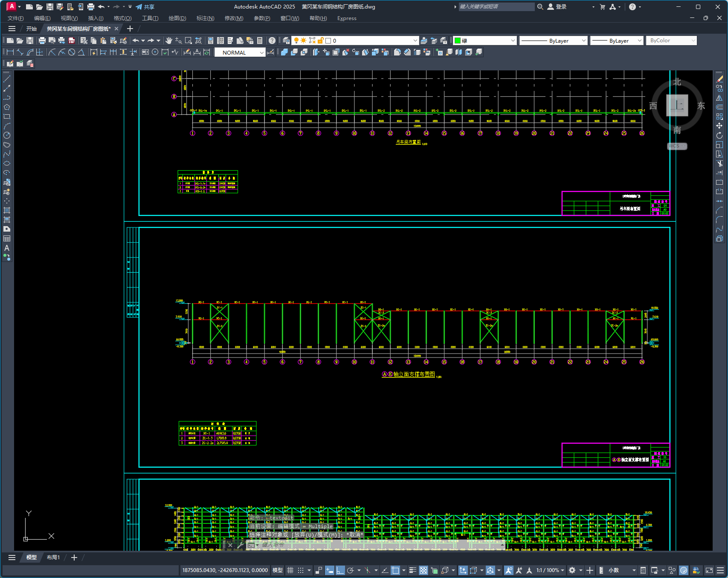The height and width of the screenshot is (578, 728).
Task: Click the Design Center icon
Action: coord(220,41)
